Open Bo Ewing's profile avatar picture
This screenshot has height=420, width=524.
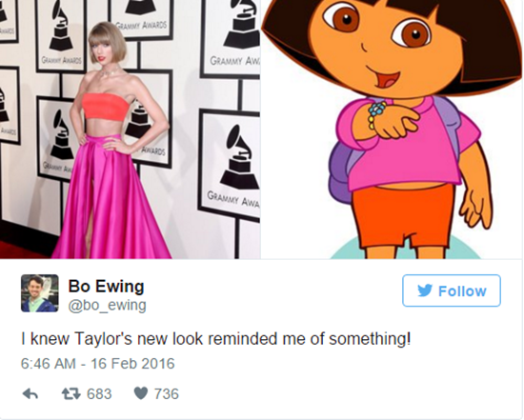click(40, 293)
